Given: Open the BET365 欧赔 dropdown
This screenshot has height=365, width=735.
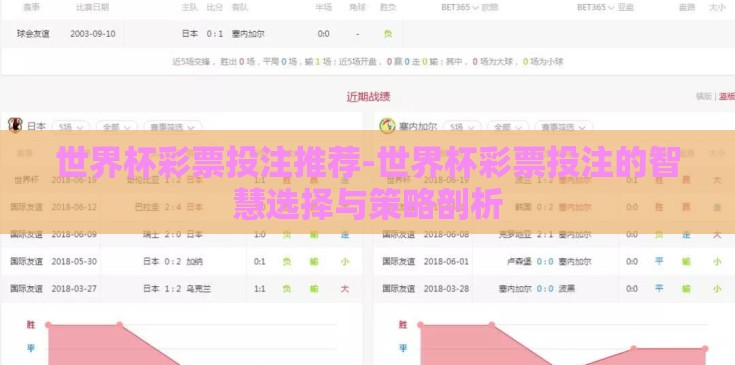Looking at the screenshot, I should pyautogui.click(x=470, y=7).
